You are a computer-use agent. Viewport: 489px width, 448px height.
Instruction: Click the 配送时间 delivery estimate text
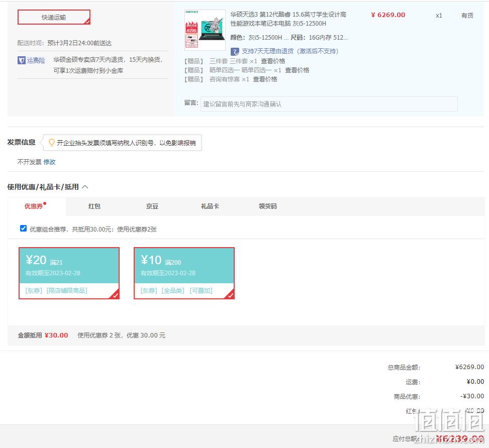[64, 43]
